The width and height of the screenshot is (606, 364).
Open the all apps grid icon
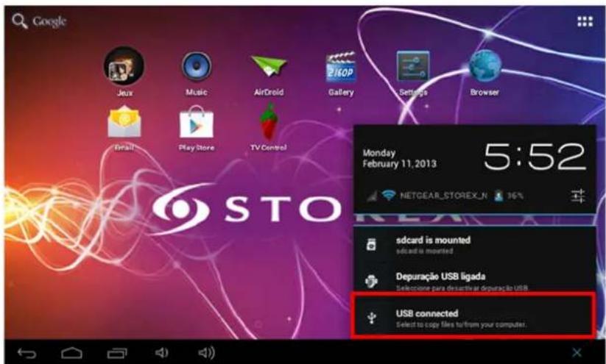585,21
